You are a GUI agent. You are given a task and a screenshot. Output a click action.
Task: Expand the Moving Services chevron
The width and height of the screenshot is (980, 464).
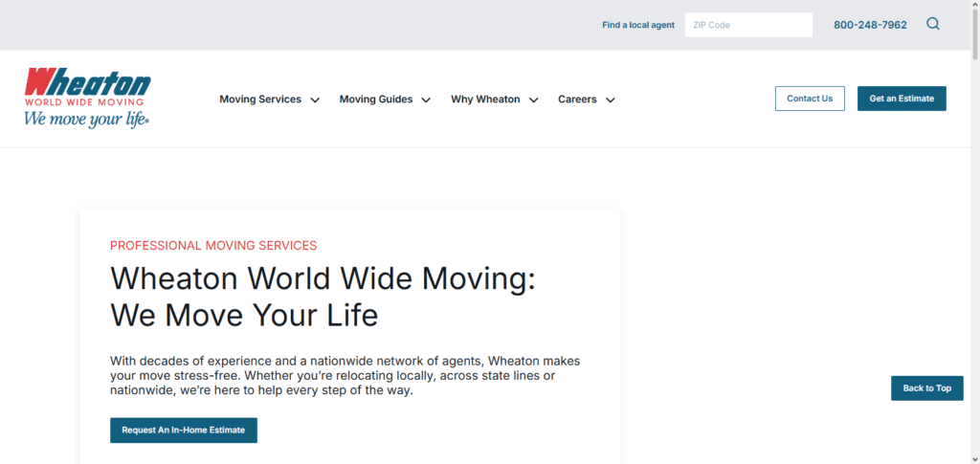tap(315, 99)
